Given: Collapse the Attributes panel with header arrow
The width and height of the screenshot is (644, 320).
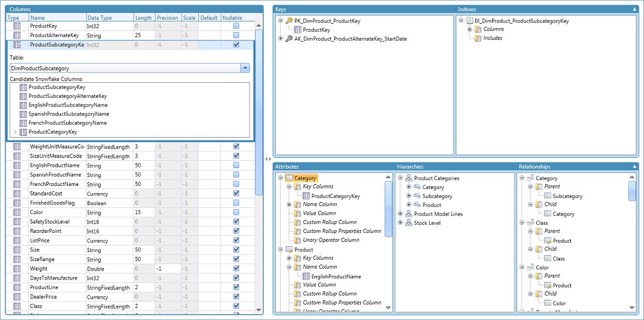Looking at the screenshot, I should (634, 167).
